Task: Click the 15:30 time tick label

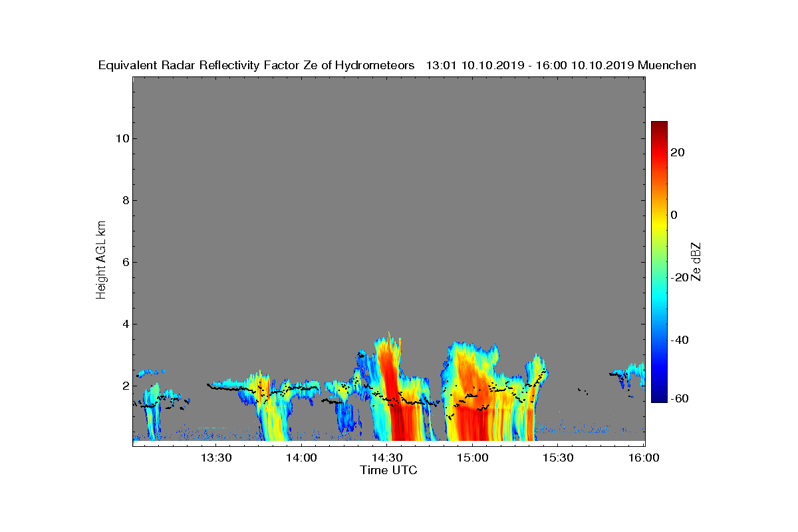Action: pyautogui.click(x=559, y=458)
